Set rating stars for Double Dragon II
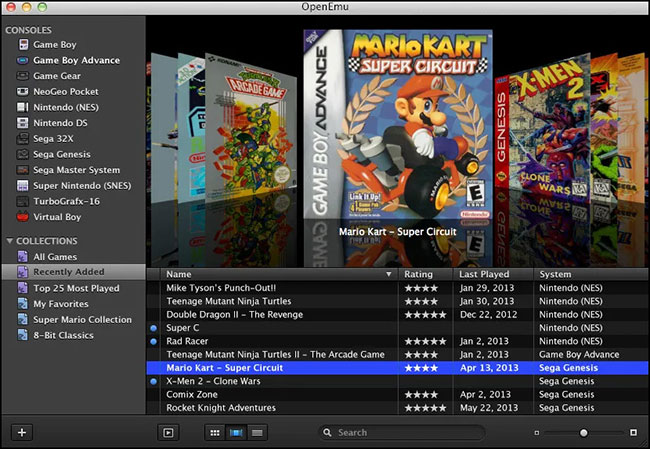This screenshot has width=650, height=449. point(425,315)
